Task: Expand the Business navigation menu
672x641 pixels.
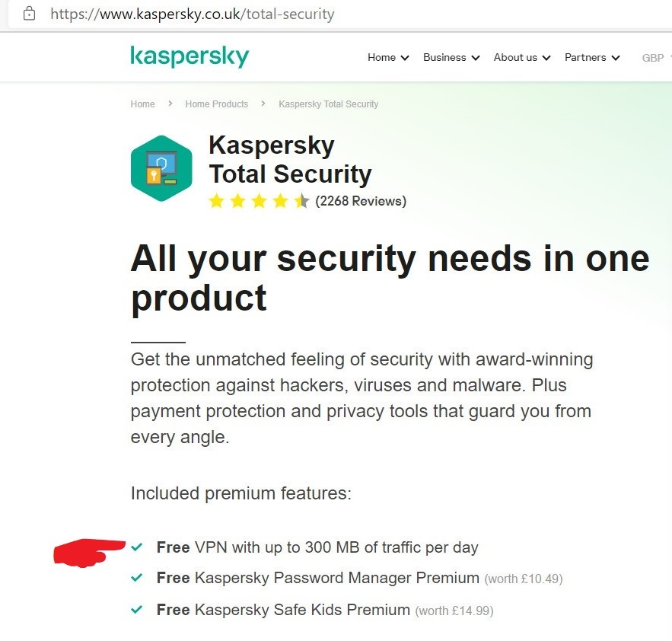Action: (x=451, y=58)
